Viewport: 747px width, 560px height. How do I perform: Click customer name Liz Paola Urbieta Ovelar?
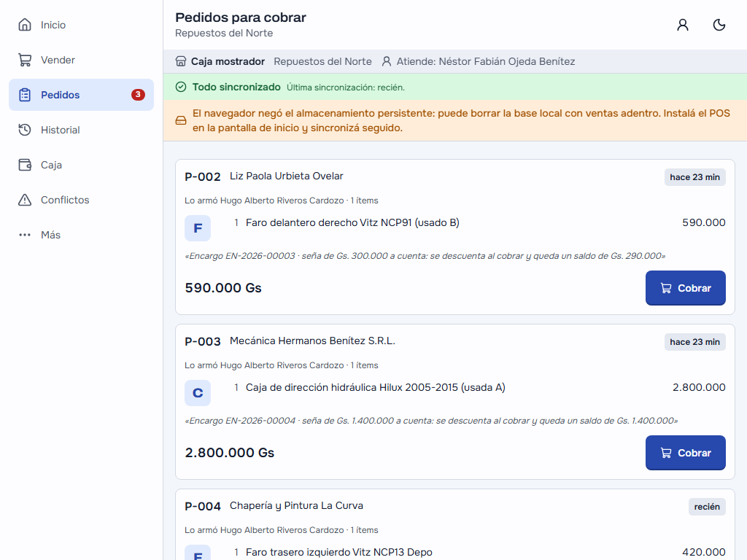click(286, 176)
